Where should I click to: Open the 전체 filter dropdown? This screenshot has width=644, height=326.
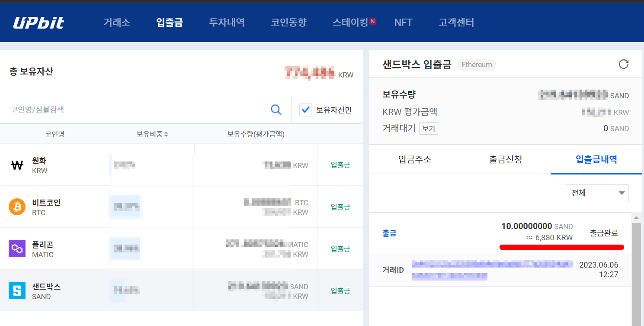pos(597,193)
